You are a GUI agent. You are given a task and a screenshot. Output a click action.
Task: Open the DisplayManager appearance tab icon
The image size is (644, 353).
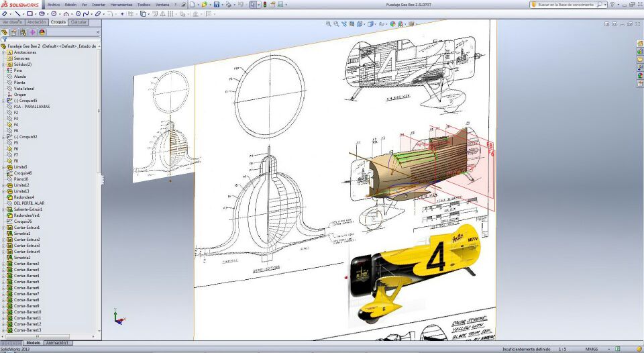[42, 32]
